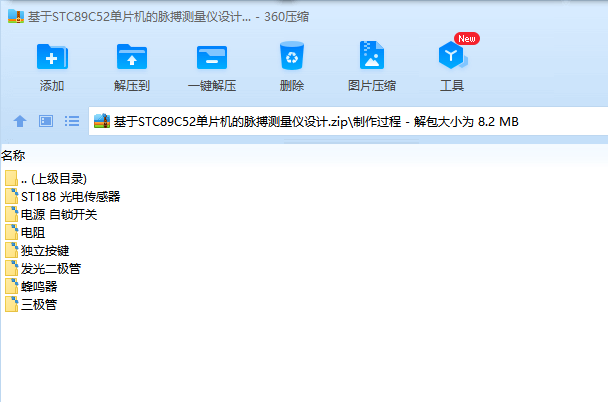Click the window title 基于STC89C52单片机的脉搏测量仪设计
The image size is (608, 402).
[139, 17]
